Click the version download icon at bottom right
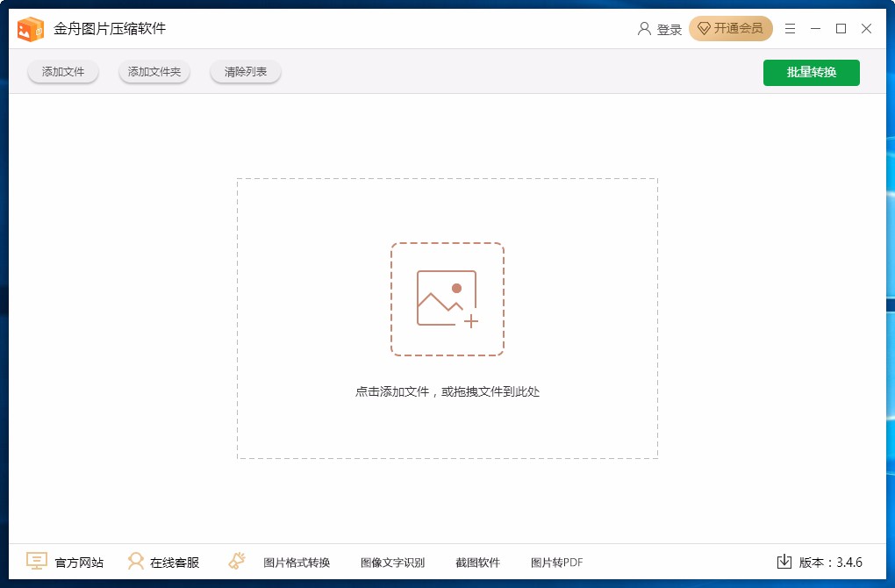895x588 pixels. 785,561
